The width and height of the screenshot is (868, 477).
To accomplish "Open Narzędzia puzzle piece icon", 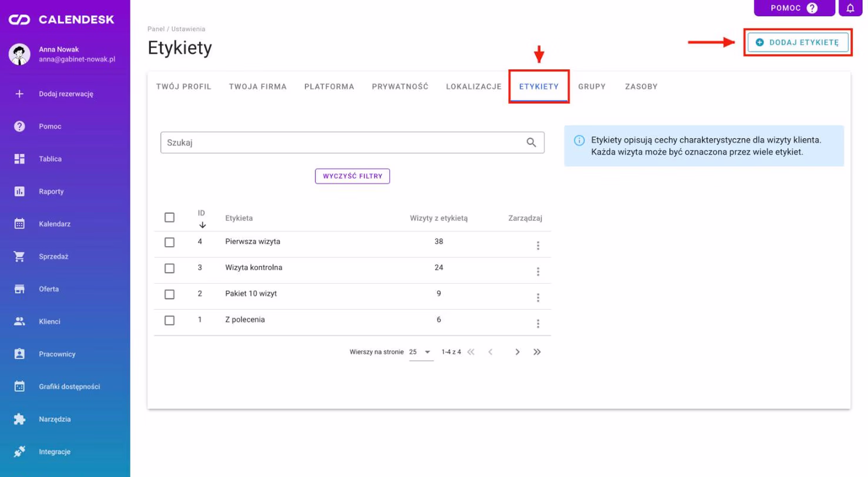I will pos(19,419).
